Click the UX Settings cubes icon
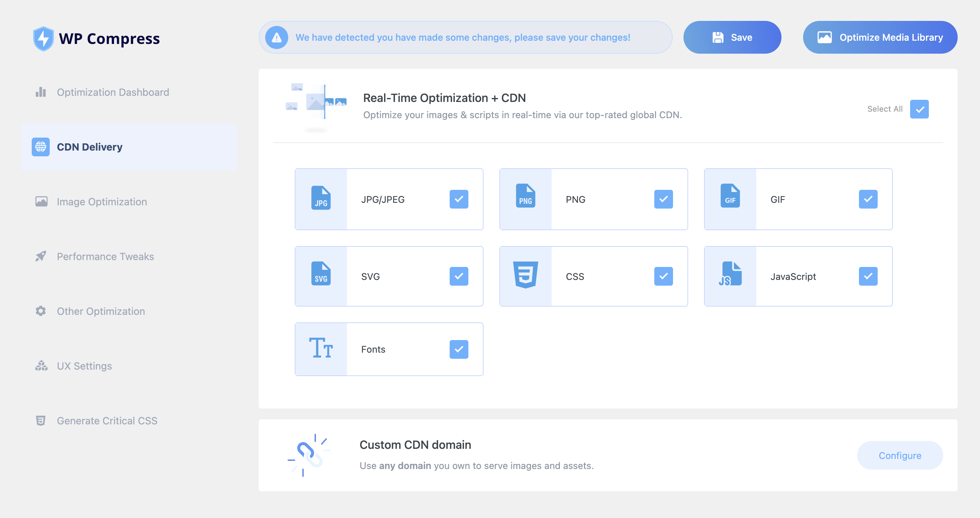 tap(41, 366)
